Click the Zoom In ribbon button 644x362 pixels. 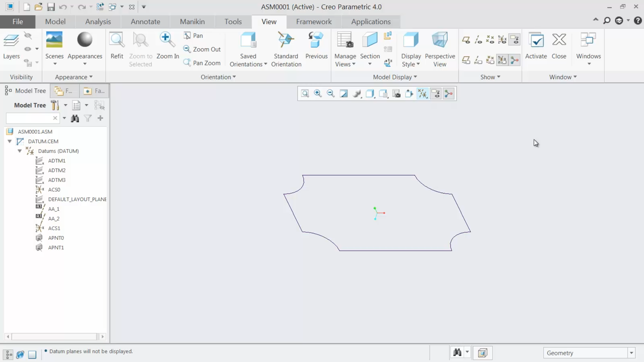coord(167,46)
